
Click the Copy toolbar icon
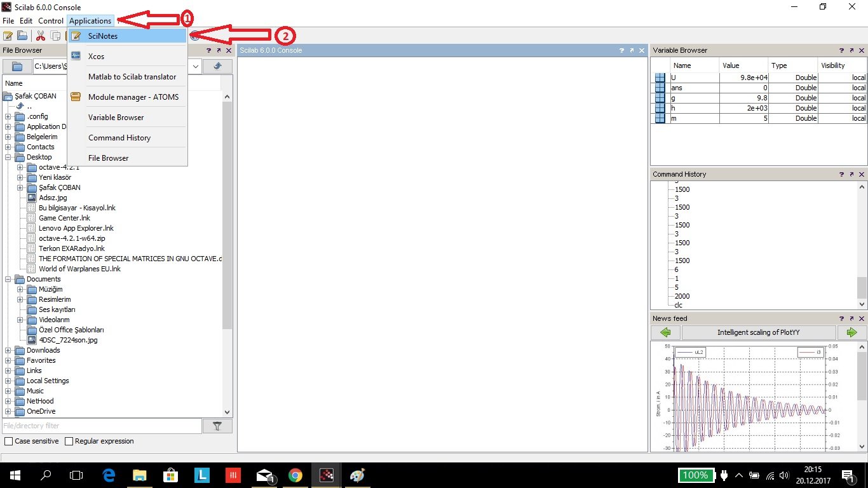pyautogui.click(x=56, y=36)
